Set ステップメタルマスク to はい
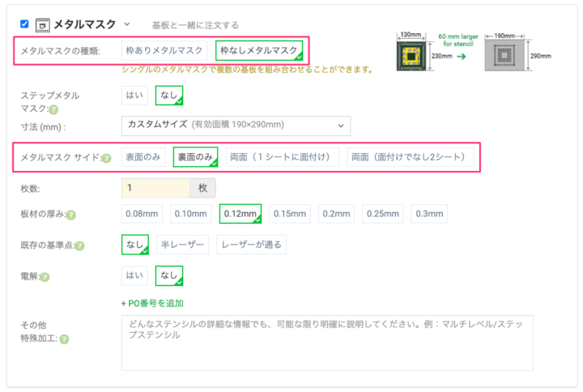 (134, 95)
